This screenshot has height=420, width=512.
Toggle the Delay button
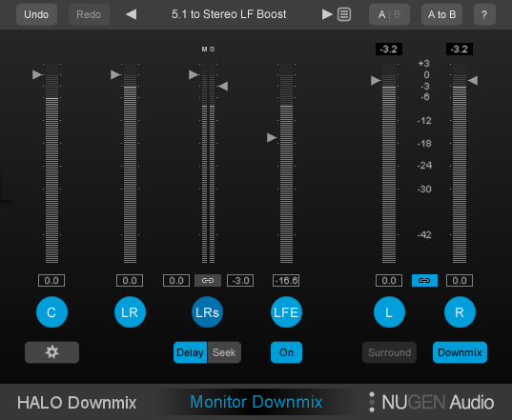tap(190, 352)
